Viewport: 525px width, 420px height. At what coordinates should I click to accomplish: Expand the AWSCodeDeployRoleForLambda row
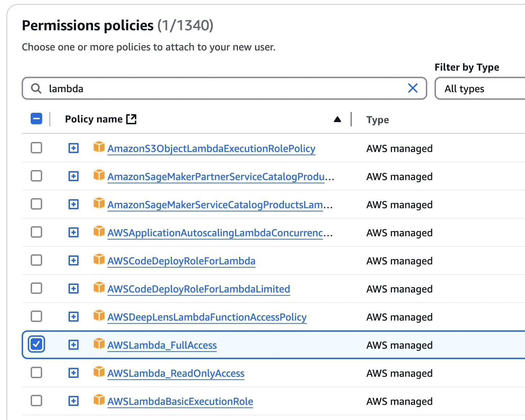point(74,260)
